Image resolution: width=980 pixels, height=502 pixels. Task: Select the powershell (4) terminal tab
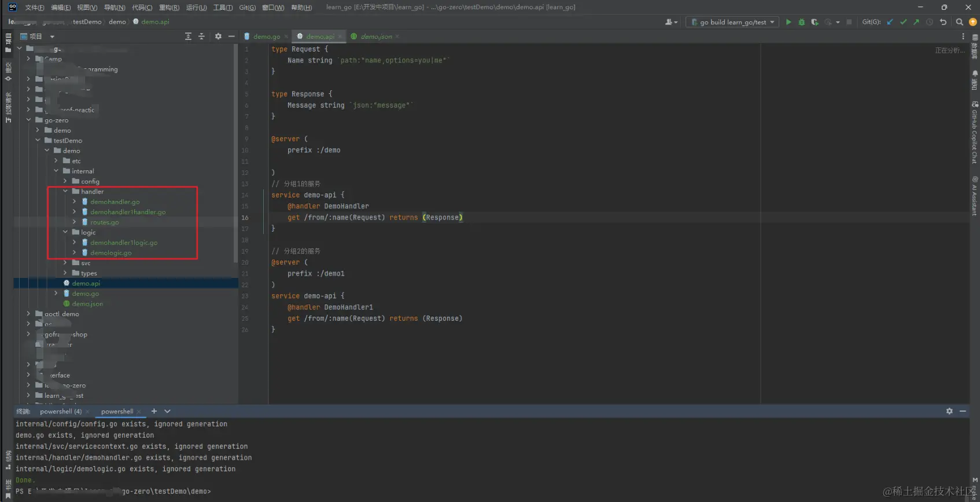[61, 412]
